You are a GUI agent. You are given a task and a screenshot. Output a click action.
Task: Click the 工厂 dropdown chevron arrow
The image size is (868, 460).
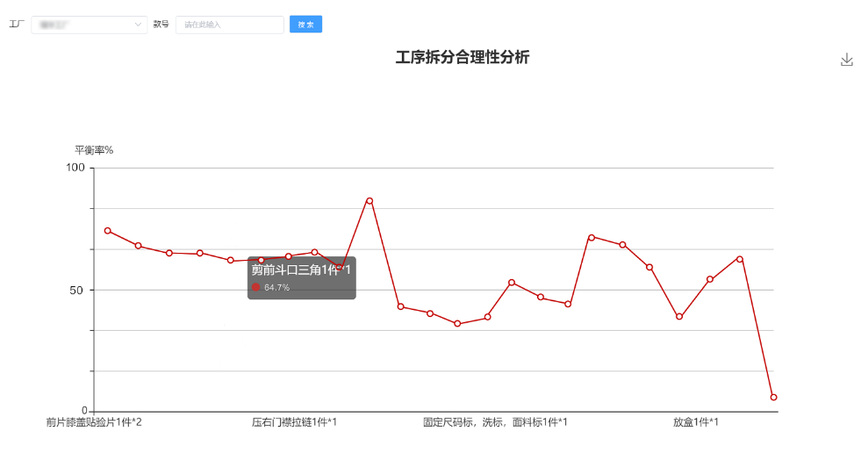139,25
